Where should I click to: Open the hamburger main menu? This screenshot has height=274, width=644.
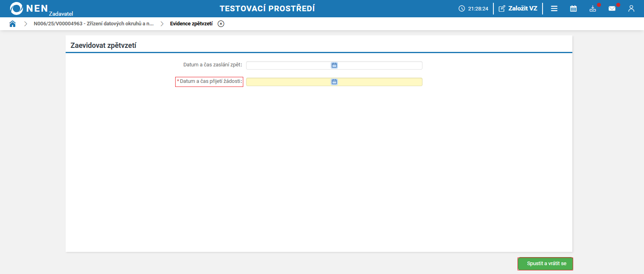coord(554,8)
